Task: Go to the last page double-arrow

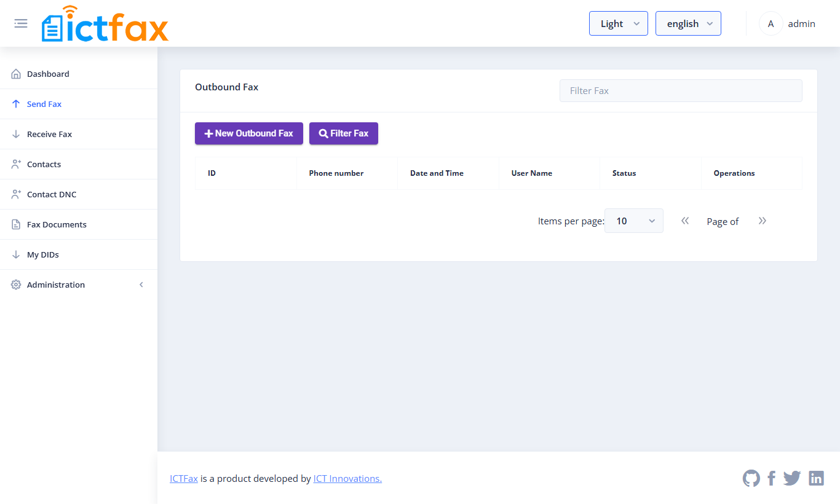Action: pyautogui.click(x=763, y=221)
